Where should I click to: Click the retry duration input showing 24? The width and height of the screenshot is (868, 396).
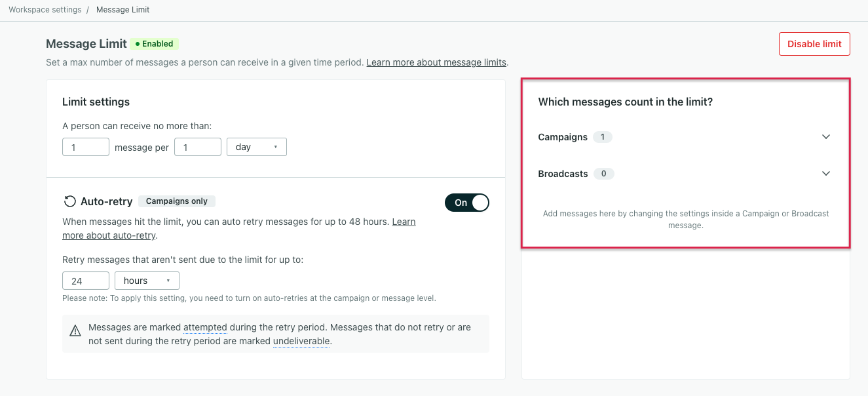[86, 281]
